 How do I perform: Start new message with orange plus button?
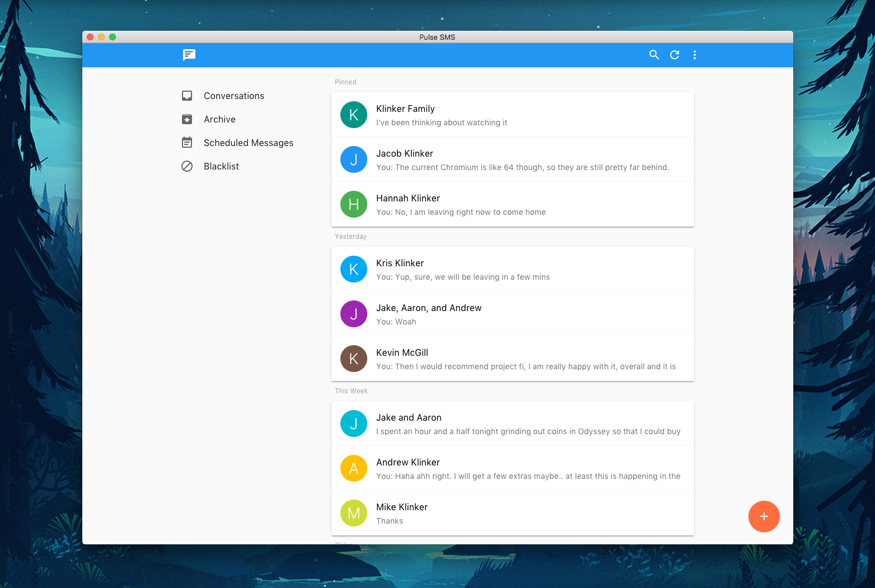point(764,516)
